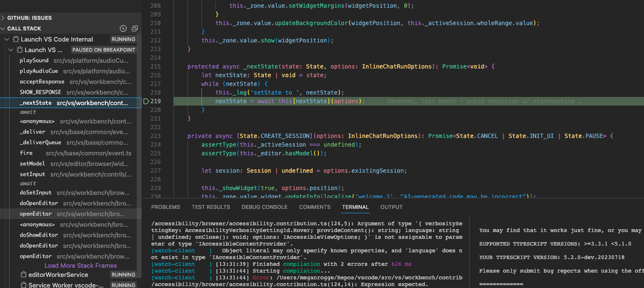
Task: Toggle a breakpoint on line 229's gutter
Action: tap(145, 188)
